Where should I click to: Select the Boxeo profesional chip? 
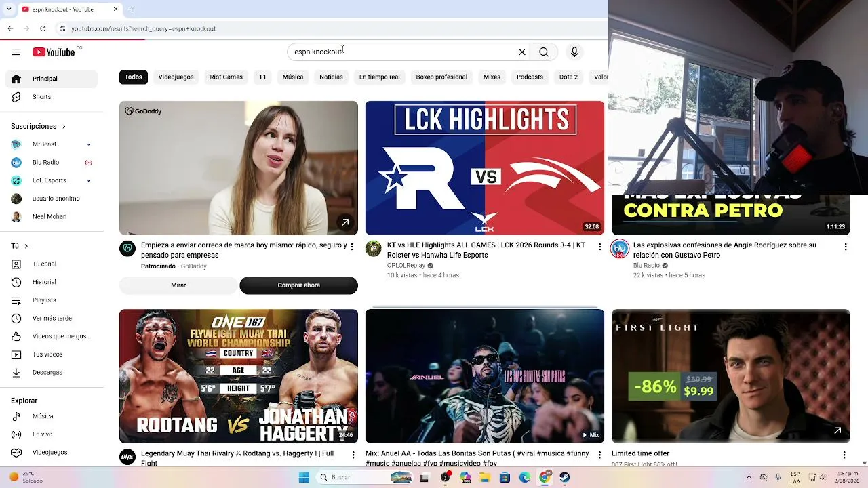(x=441, y=77)
